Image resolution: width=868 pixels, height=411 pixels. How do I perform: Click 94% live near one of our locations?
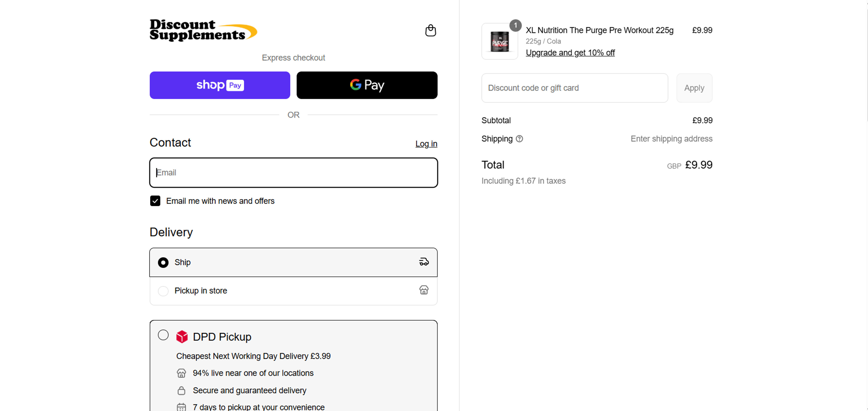pos(253,373)
